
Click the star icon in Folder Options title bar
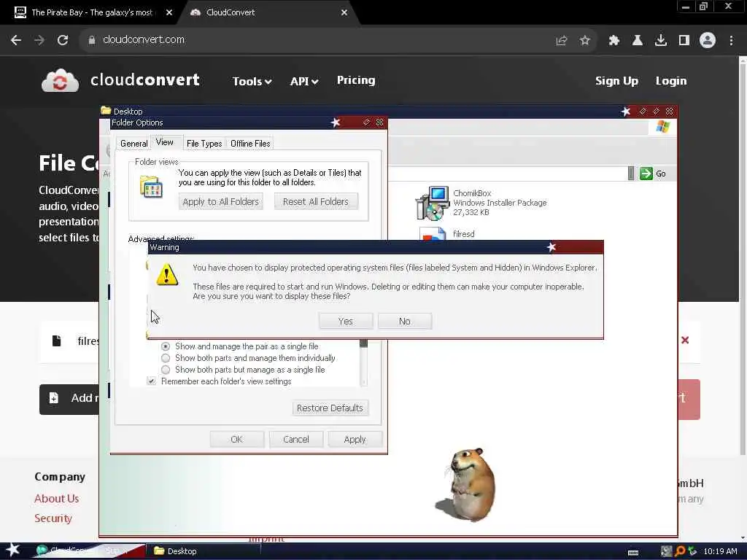pos(336,122)
